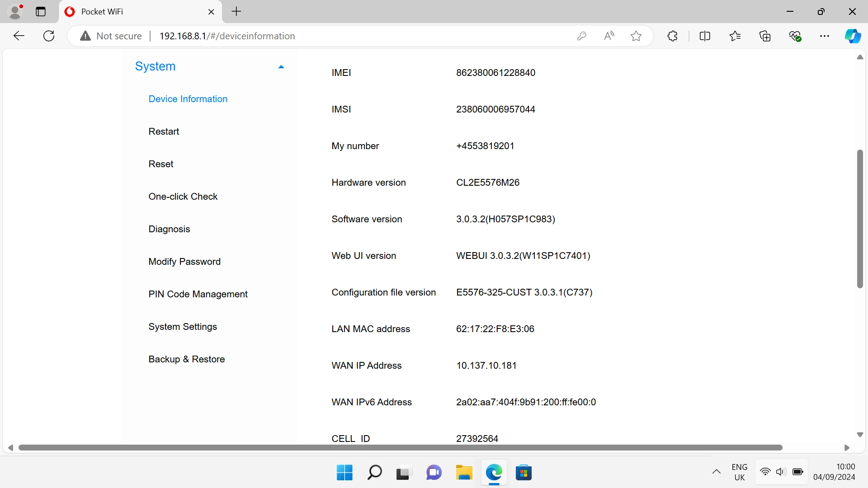Open the Collections panel

click(x=765, y=36)
